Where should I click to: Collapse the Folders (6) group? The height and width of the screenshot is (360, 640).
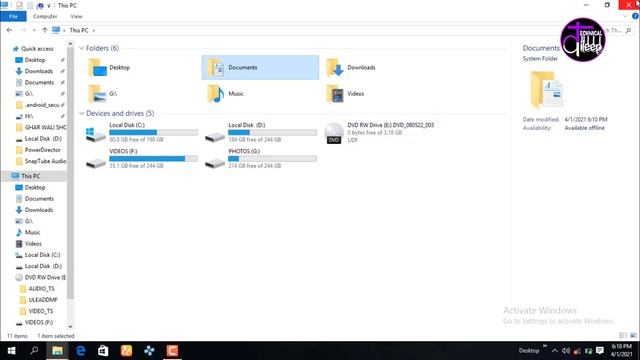(82, 48)
